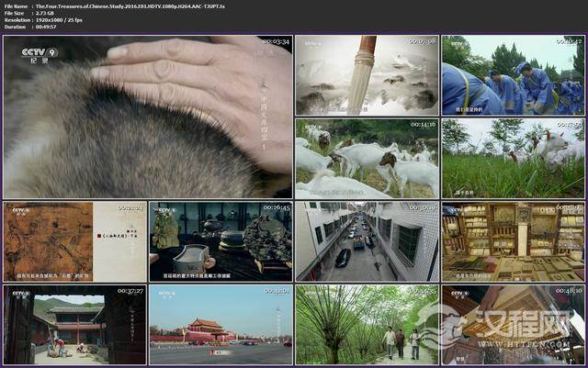Viewport: 588px width, 368px height.
Task: Select the last thumbnail with wooden roof
Action: pos(512,325)
